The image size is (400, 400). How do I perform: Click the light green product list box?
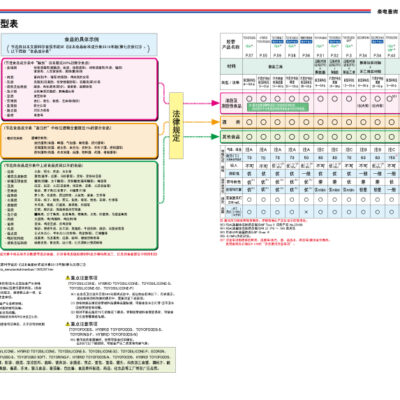[x=87, y=360]
